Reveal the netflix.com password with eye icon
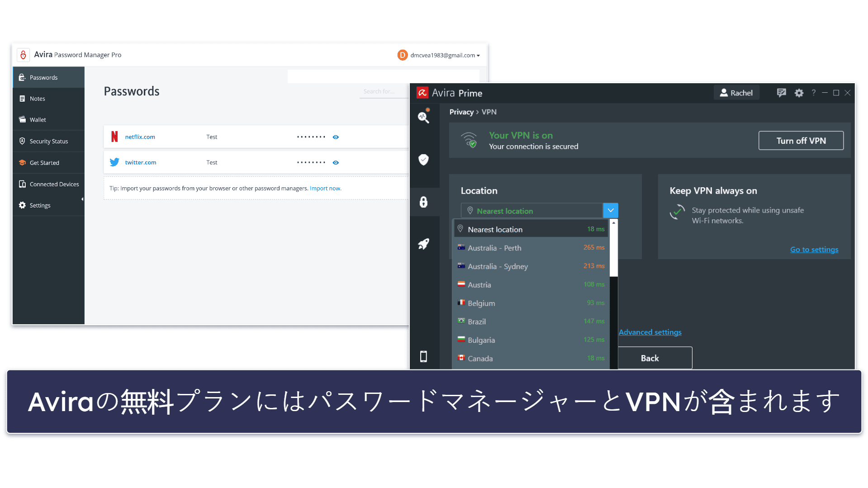This screenshot has width=868, height=488. click(x=336, y=137)
